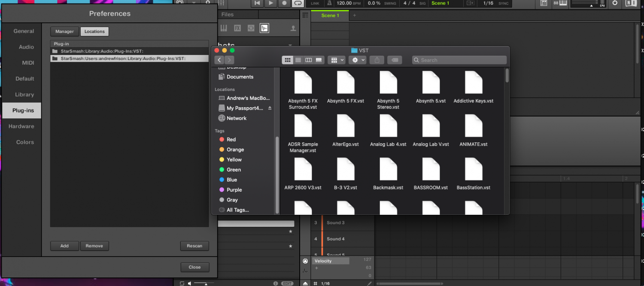The height and width of the screenshot is (286, 644).
Task: Toggle Ableton LINK in the header
Action: click(x=315, y=3)
